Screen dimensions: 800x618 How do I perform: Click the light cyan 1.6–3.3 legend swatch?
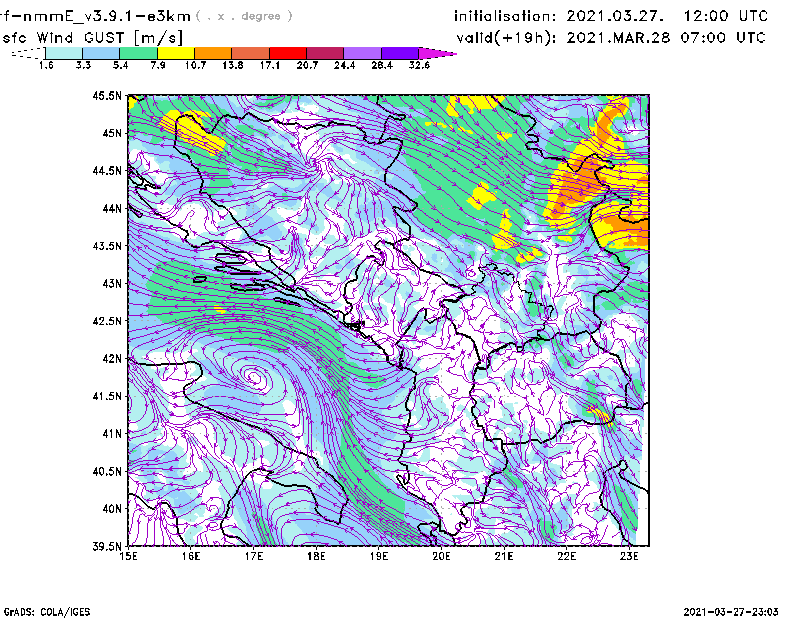[64, 53]
